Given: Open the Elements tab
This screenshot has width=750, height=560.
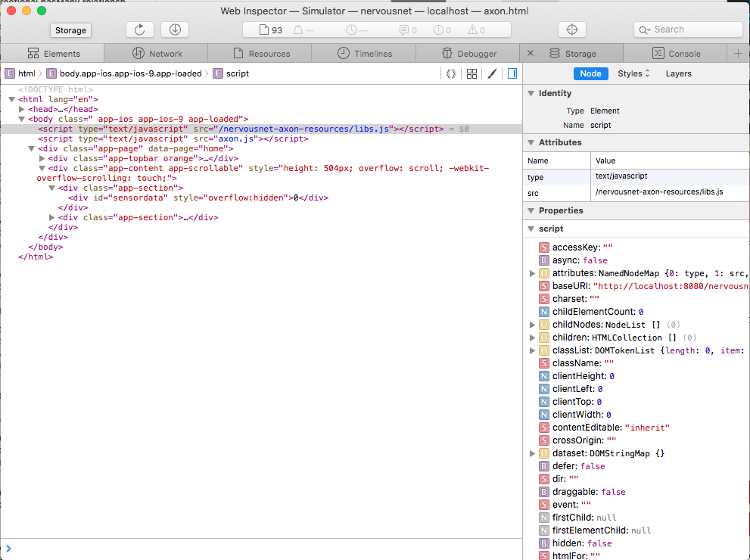Looking at the screenshot, I should click(53, 54).
